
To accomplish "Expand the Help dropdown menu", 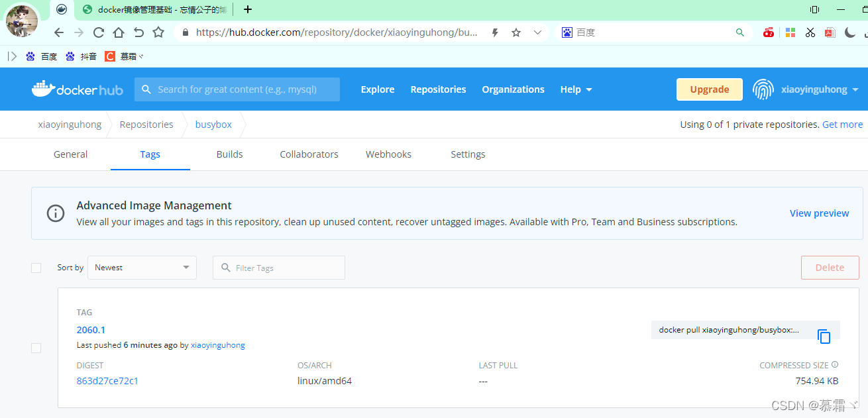I will (x=576, y=89).
